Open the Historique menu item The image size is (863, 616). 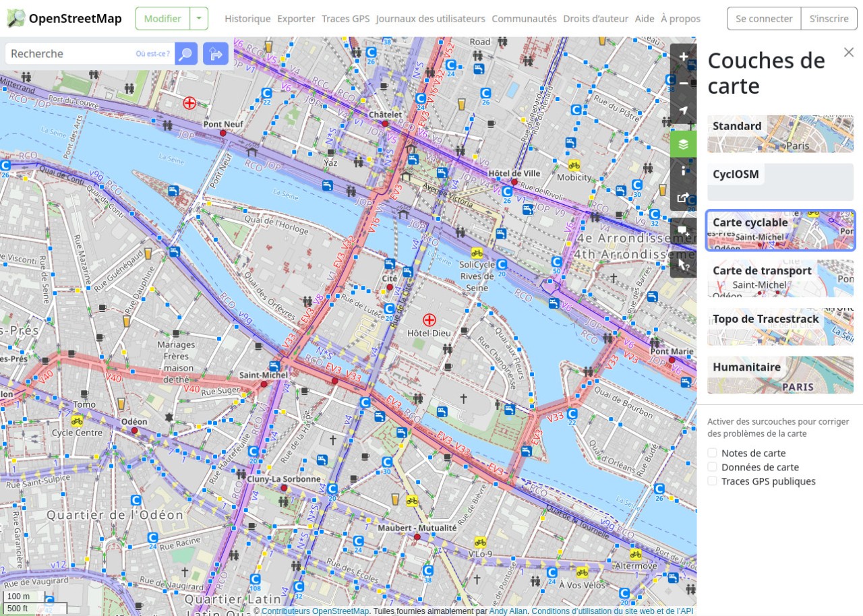pyautogui.click(x=247, y=19)
